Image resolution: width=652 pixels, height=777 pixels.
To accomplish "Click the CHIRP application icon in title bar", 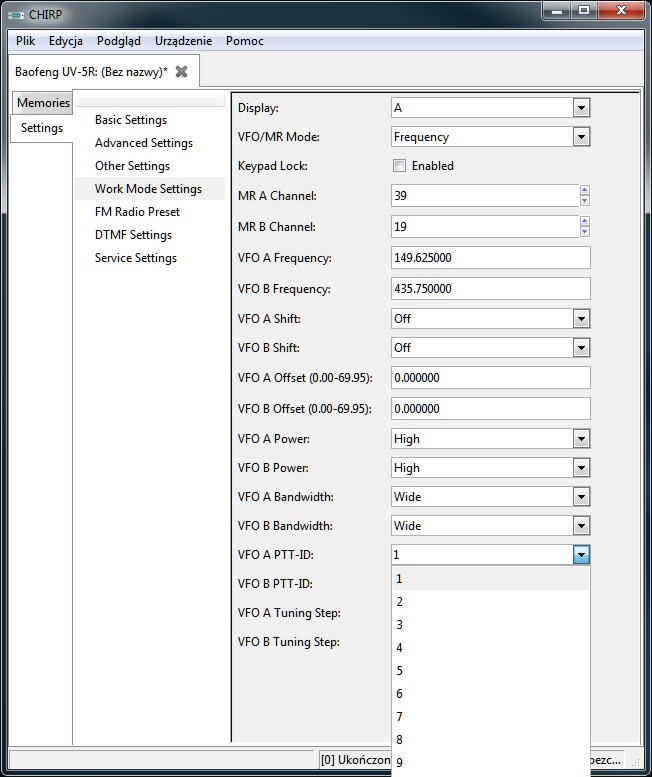I will 15,15.
